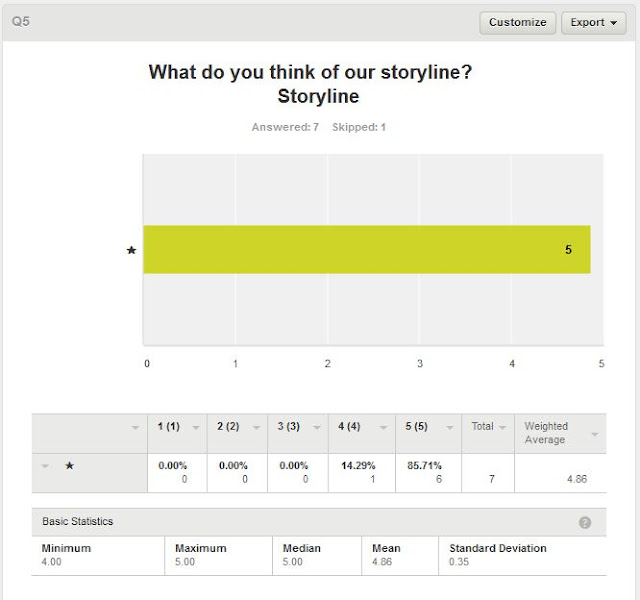Click the Basic Statistics help icon
Screen dimensions: 640x600
(x=585, y=522)
